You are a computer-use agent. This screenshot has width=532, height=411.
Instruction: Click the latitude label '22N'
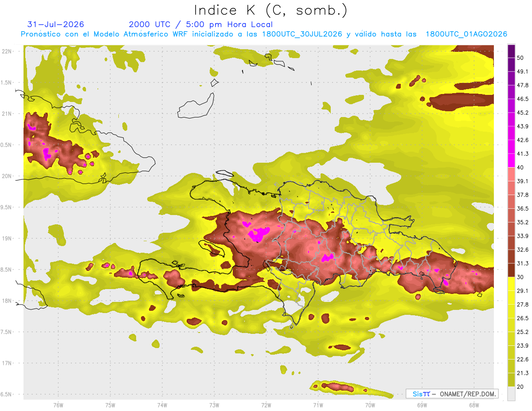[x=7, y=51]
